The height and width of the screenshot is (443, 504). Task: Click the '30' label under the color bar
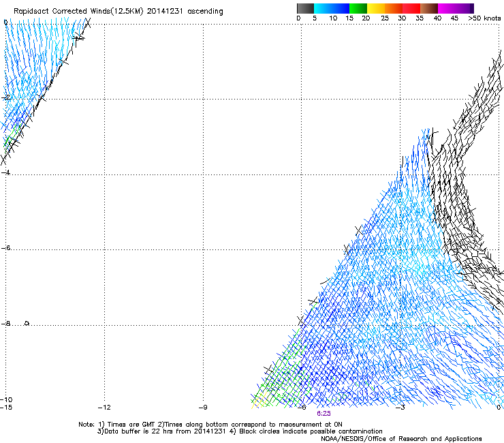(x=402, y=18)
